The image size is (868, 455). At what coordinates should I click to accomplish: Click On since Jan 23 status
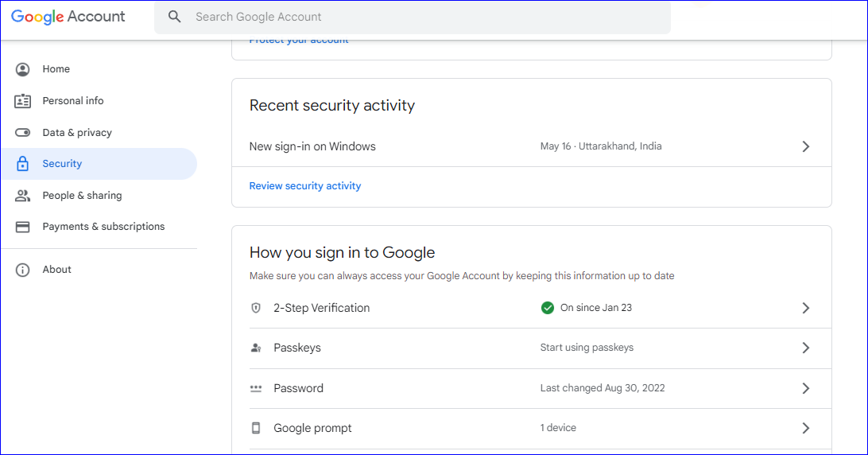pyautogui.click(x=596, y=308)
